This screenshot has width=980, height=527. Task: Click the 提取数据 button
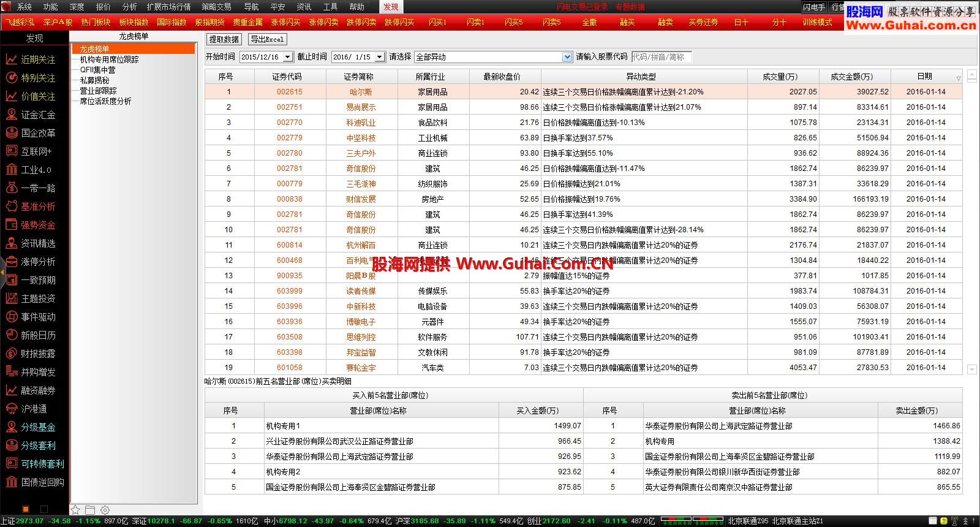coord(224,39)
